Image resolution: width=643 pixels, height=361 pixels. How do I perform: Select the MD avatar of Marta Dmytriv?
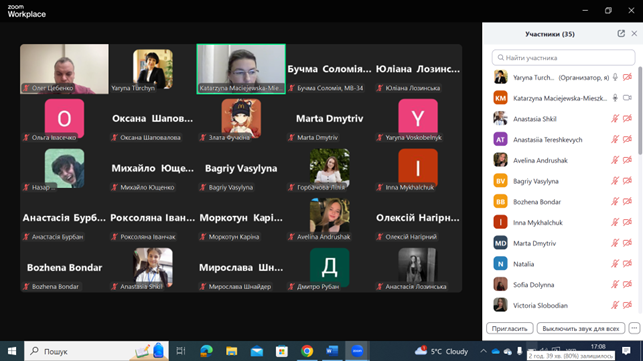point(500,243)
